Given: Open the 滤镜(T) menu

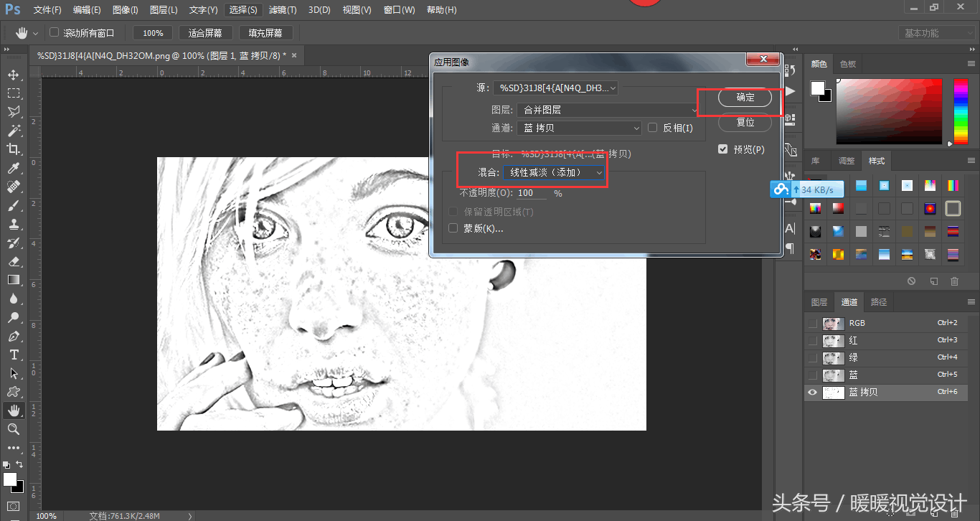Looking at the screenshot, I should tap(283, 10).
